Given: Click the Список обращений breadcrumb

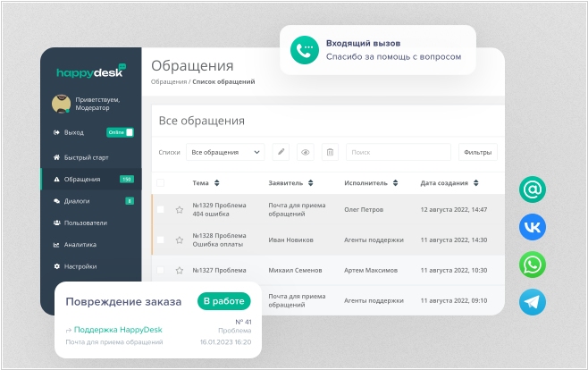Looking at the screenshot, I should pyautogui.click(x=223, y=81).
